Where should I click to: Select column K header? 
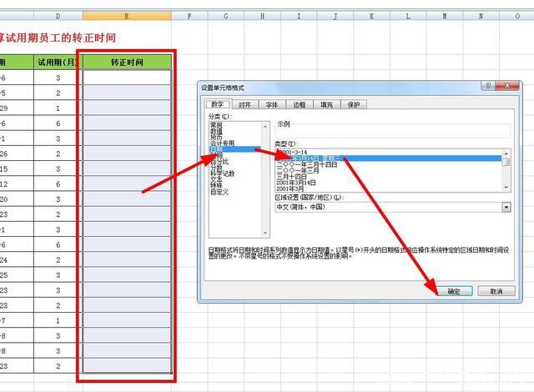point(371,16)
